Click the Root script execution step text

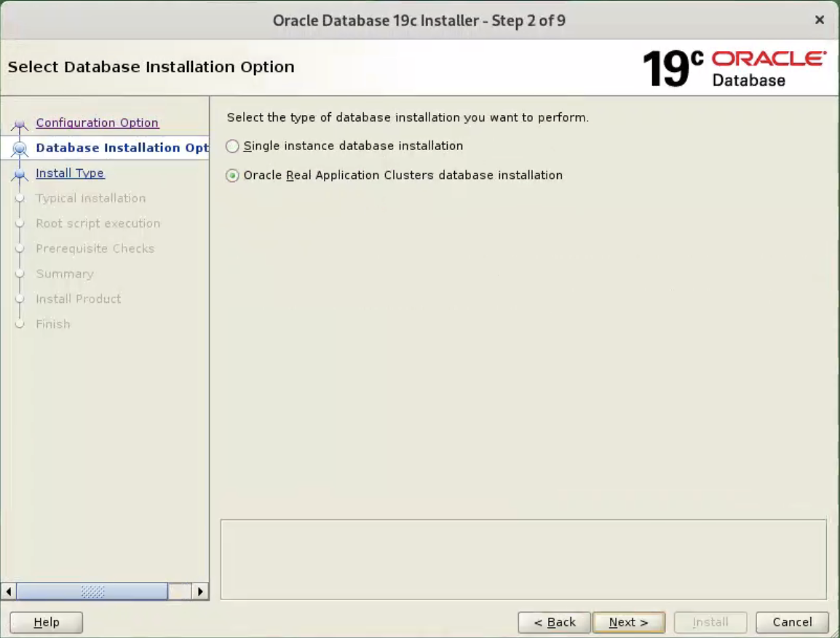point(98,224)
